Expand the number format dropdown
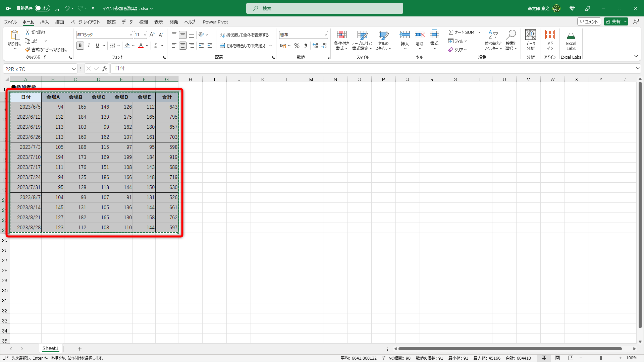 click(325, 35)
